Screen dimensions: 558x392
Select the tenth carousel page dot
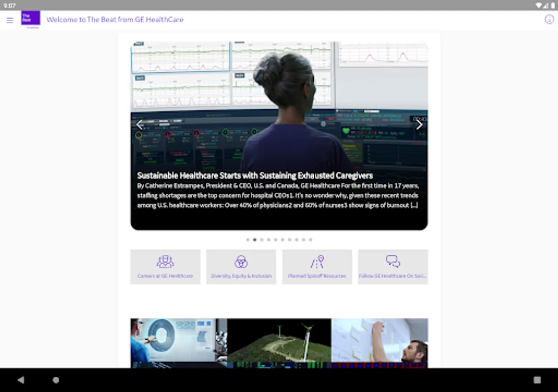tap(310, 240)
